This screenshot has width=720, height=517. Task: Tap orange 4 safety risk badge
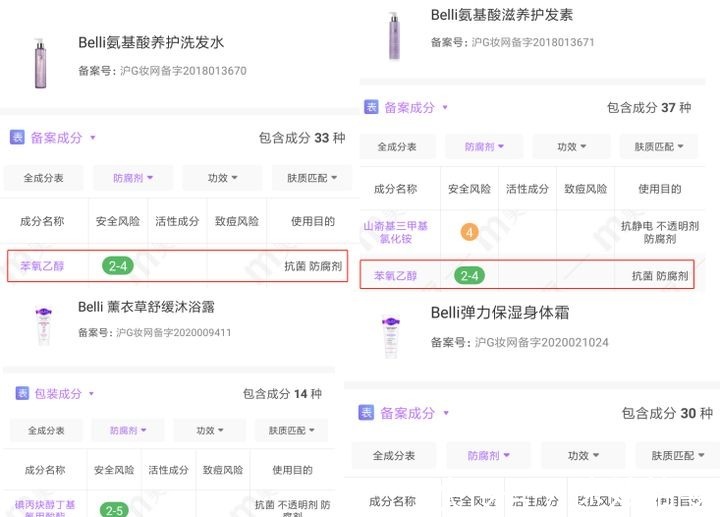(x=469, y=232)
